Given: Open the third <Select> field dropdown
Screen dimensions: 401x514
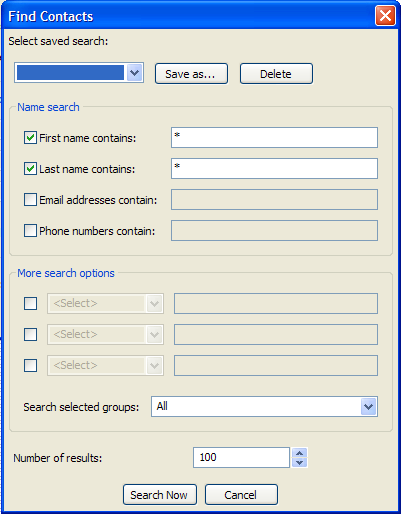Looking at the screenshot, I should pos(154,365).
